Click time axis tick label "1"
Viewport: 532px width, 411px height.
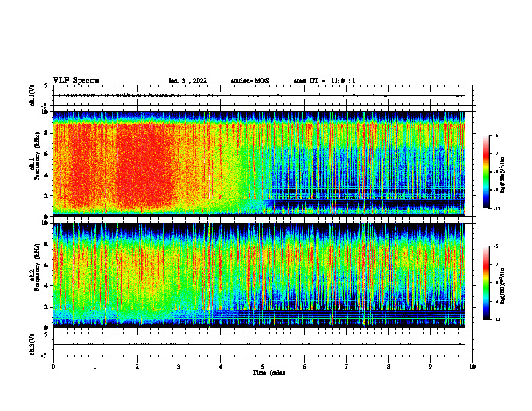click(95, 367)
